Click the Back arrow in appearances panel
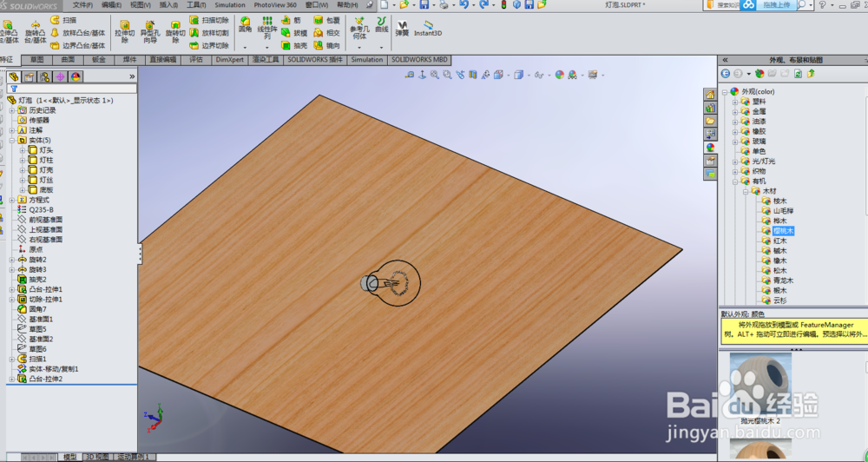 pyautogui.click(x=725, y=74)
